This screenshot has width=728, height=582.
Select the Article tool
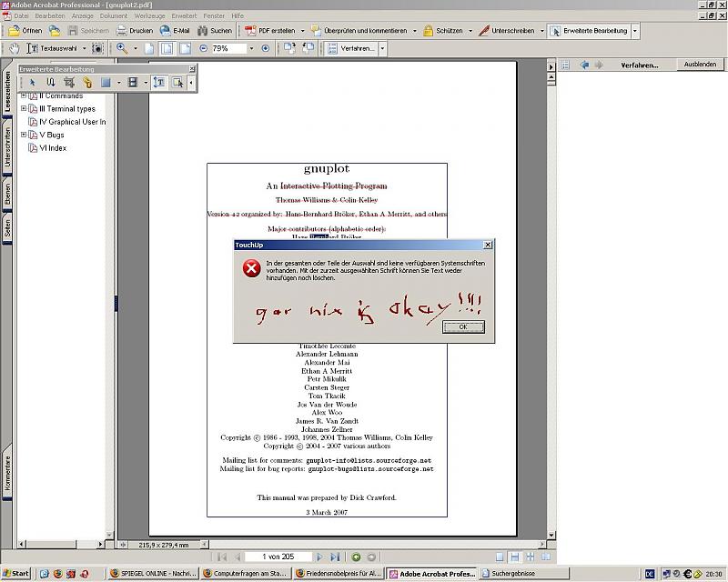51,83
